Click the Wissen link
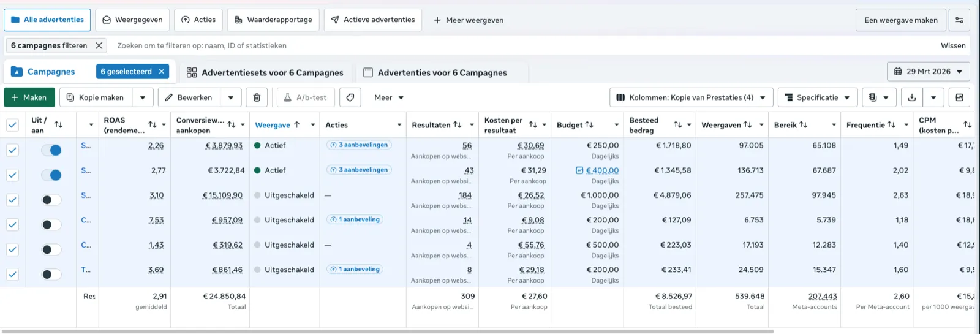980x334 pixels. [953, 45]
